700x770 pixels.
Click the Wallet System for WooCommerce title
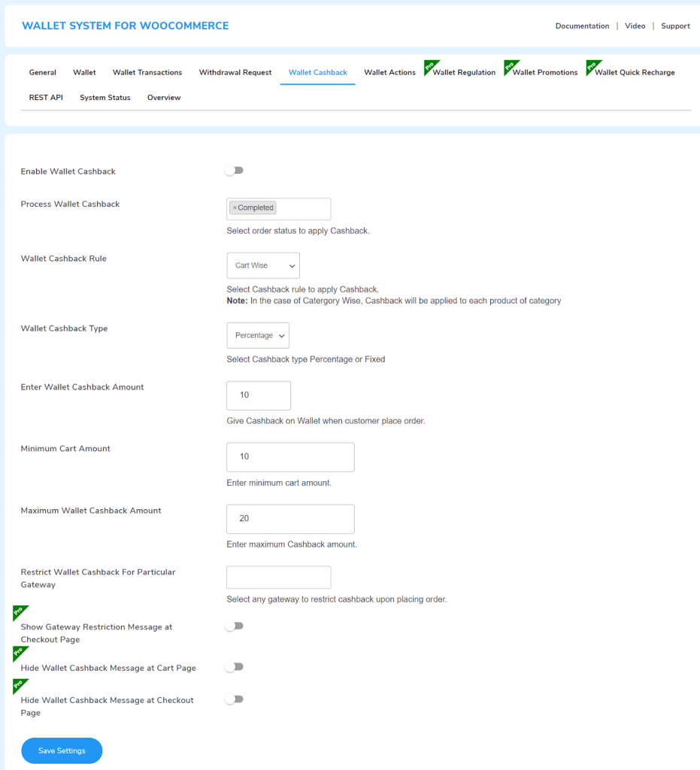click(125, 26)
